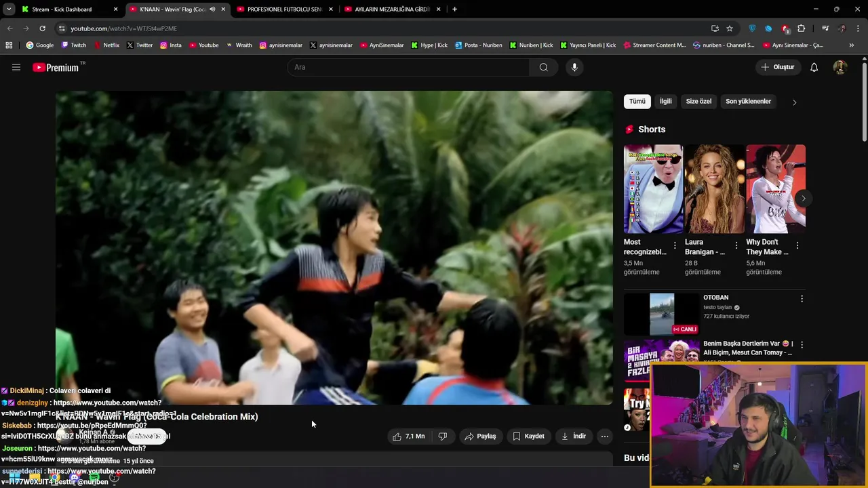Select the Tümü filter chip
The image size is (868, 488).
[x=637, y=102]
